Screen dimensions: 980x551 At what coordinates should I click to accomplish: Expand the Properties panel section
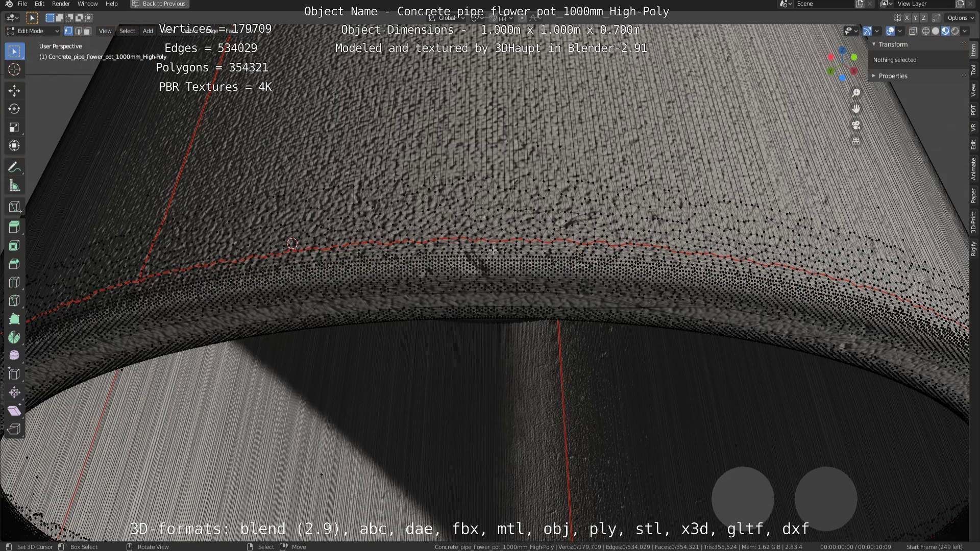(x=893, y=76)
